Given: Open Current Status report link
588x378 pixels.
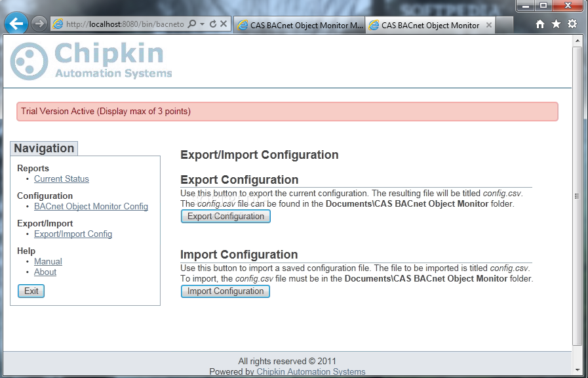Looking at the screenshot, I should 62,179.
